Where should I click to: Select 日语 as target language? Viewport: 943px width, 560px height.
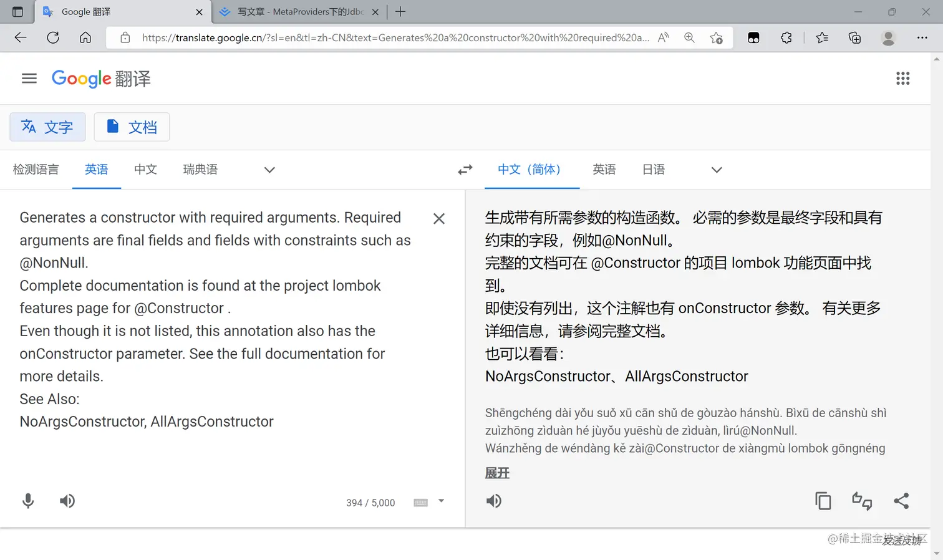654,170
